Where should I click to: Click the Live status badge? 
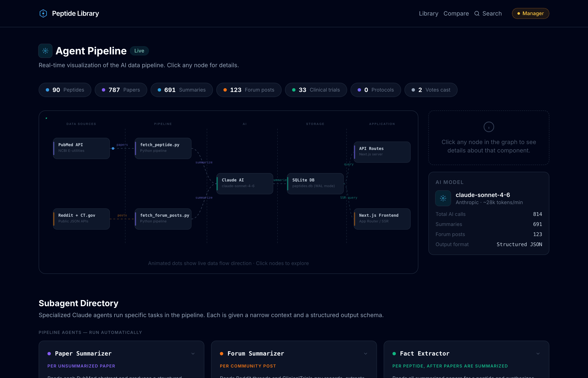tap(139, 51)
